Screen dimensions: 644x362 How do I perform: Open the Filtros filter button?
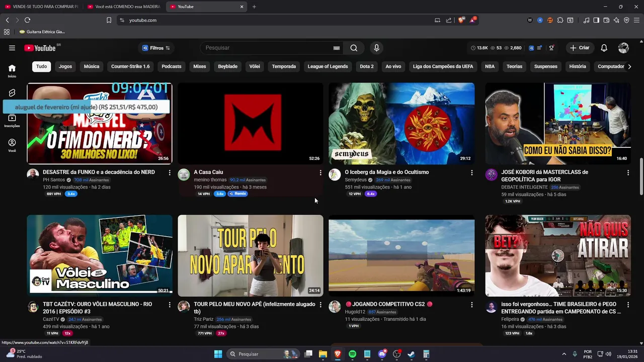point(155,48)
